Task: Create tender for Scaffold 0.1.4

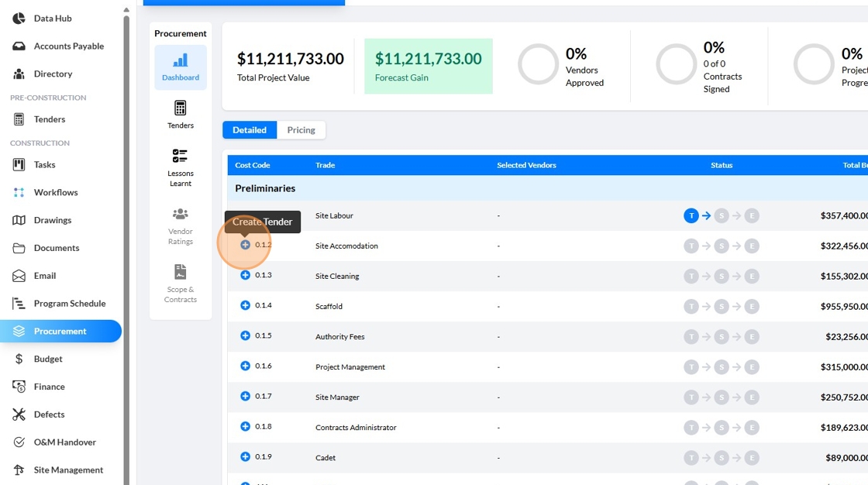Action: point(245,305)
